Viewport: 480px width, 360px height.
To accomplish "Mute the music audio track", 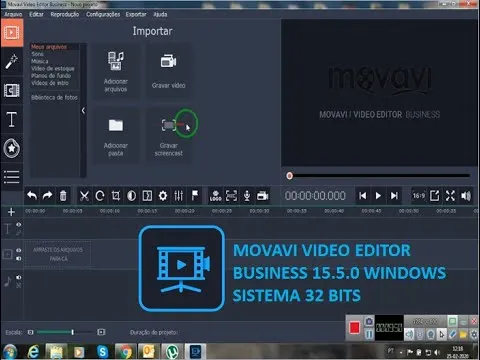I will pos(19,277).
